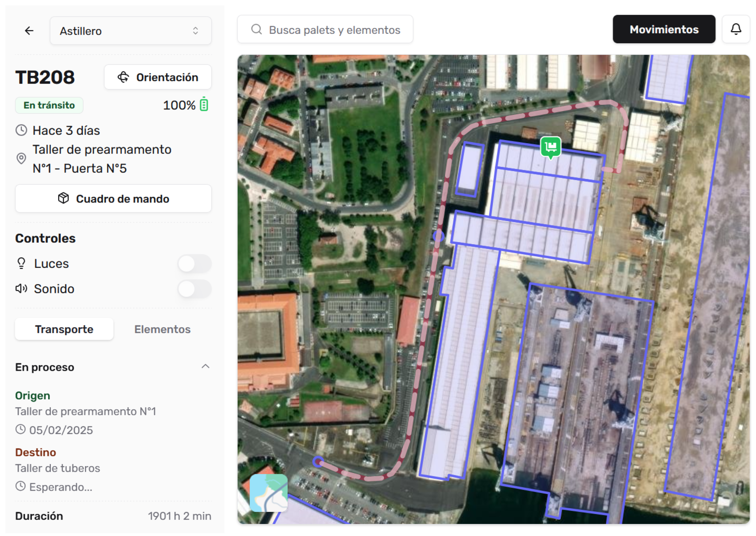Click the location pin icon
756x536 pixels.
click(x=21, y=159)
